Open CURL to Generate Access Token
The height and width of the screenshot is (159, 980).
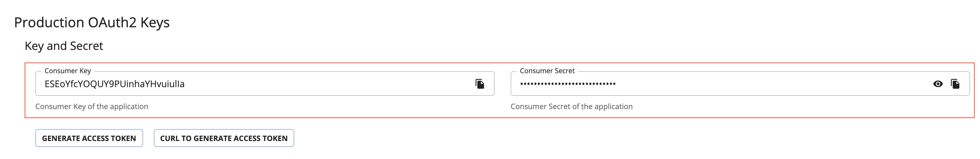pyautogui.click(x=224, y=138)
